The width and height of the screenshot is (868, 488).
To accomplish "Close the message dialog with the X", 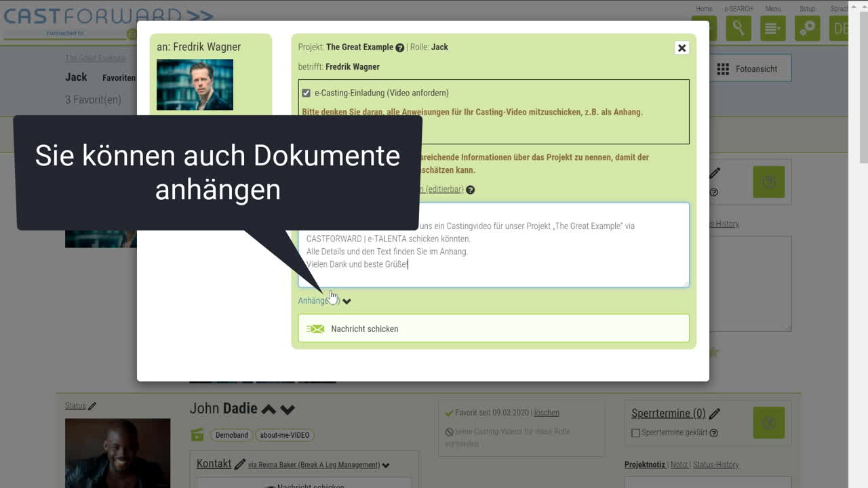I will pos(682,47).
